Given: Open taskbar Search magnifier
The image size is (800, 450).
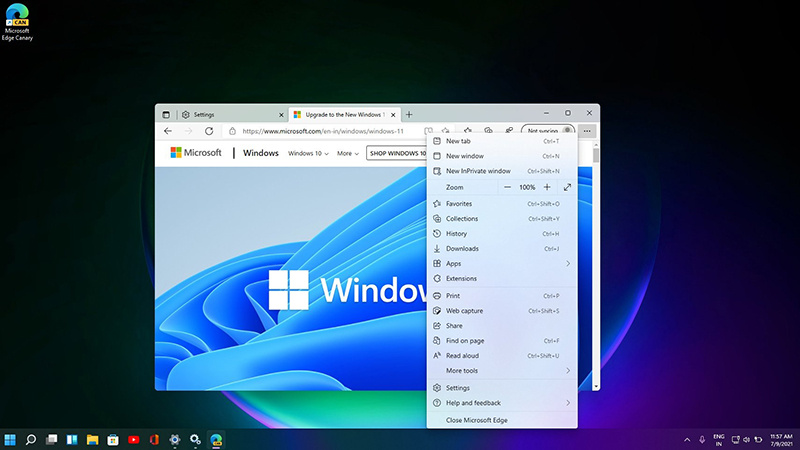Looking at the screenshot, I should (x=31, y=439).
